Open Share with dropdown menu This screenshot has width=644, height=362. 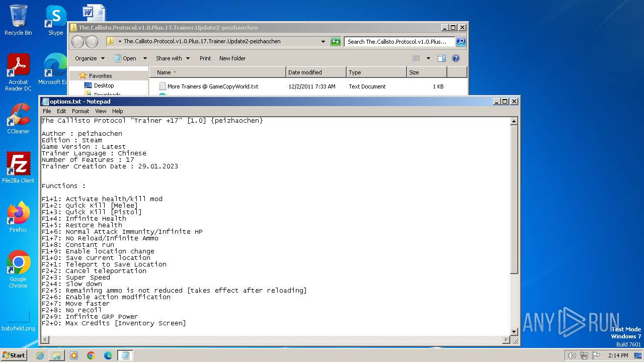173,58
